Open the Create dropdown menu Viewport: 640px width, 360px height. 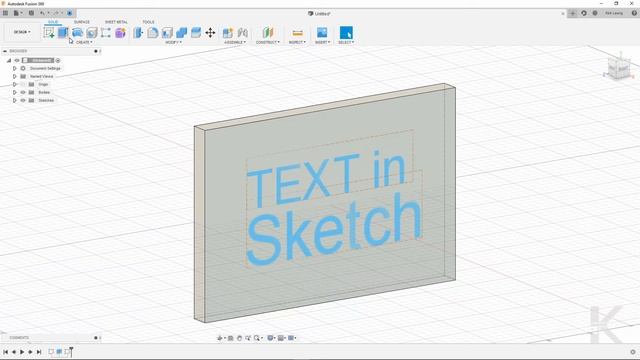(x=84, y=42)
